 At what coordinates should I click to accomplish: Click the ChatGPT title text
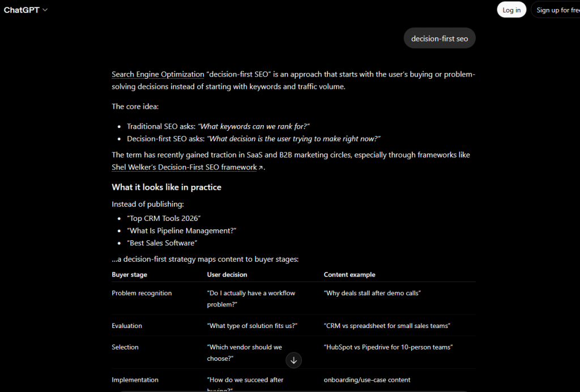pyautogui.click(x=22, y=10)
